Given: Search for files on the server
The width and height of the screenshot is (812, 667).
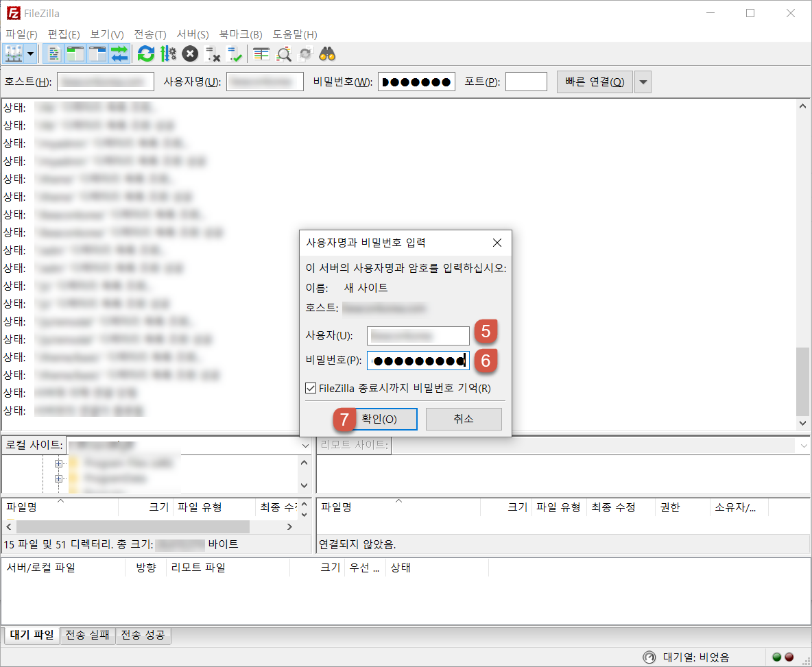Looking at the screenshot, I should pos(328,53).
